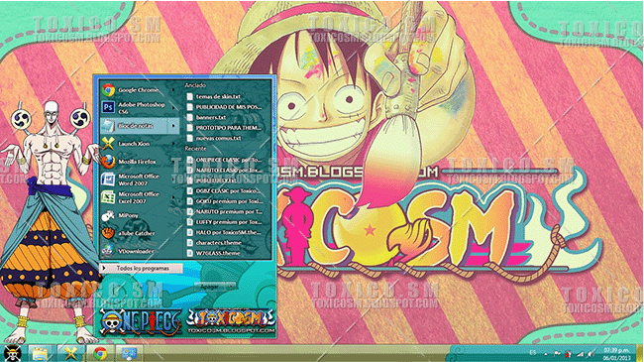Expand the Bloc de notas jump list arrow
The width and height of the screenshot is (644, 362).
(x=173, y=126)
